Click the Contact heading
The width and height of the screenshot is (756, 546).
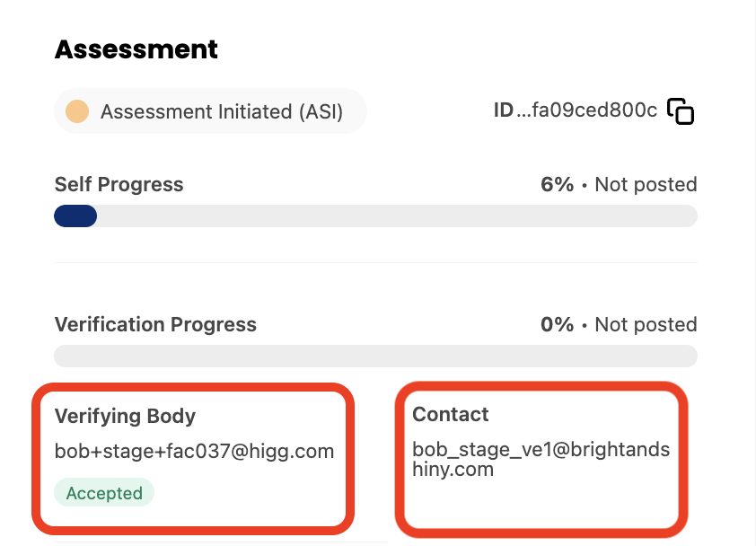pyautogui.click(x=451, y=414)
